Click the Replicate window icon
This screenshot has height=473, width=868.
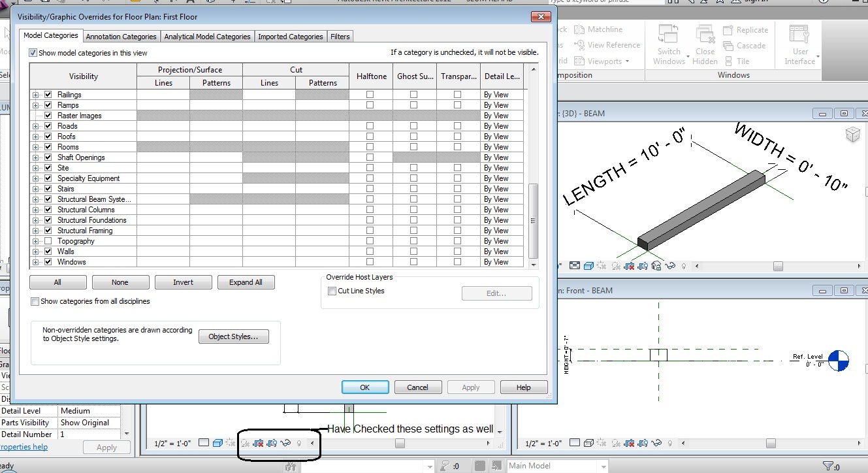729,30
